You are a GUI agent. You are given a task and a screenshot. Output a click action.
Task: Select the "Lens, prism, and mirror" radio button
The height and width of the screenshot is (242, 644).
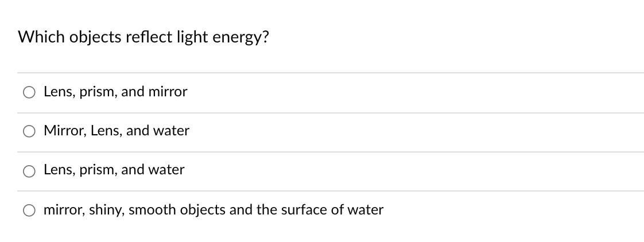pyautogui.click(x=29, y=92)
